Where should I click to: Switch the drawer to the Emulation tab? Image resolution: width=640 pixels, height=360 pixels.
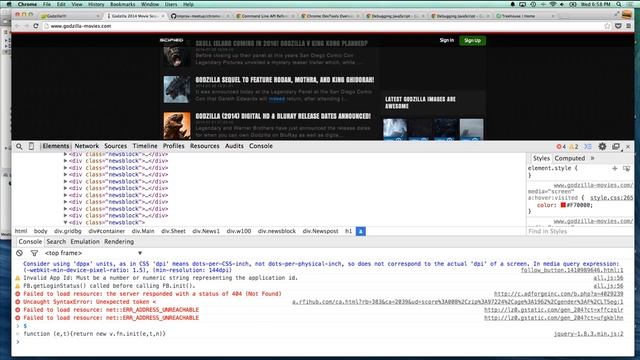(85, 242)
